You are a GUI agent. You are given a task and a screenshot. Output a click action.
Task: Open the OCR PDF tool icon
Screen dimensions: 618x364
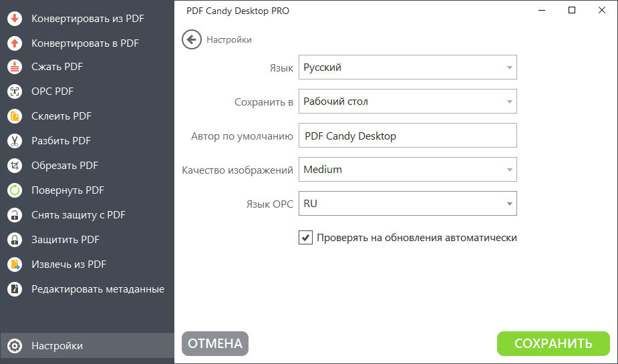click(15, 92)
